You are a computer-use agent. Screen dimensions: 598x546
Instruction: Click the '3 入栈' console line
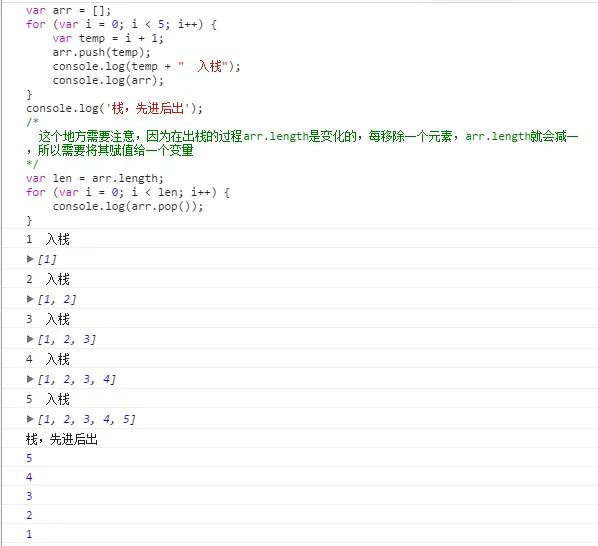click(48, 319)
